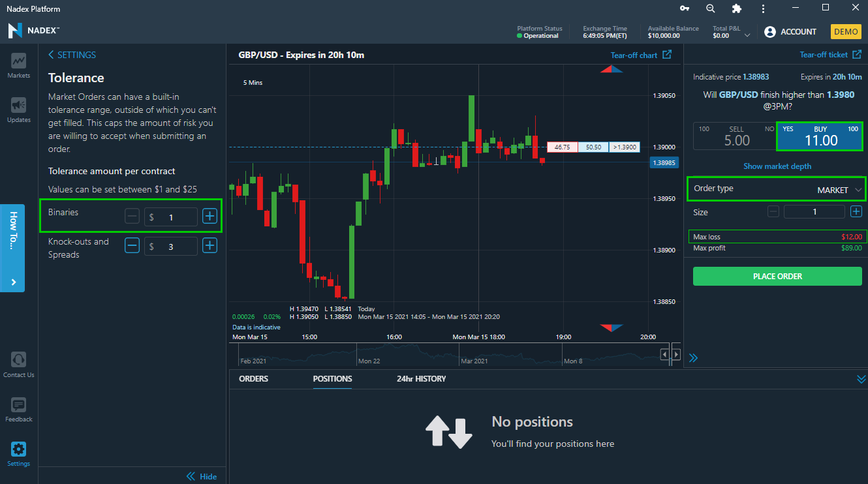Click the Platform Status Operational indicator
The height and width of the screenshot is (484, 868).
click(539, 32)
